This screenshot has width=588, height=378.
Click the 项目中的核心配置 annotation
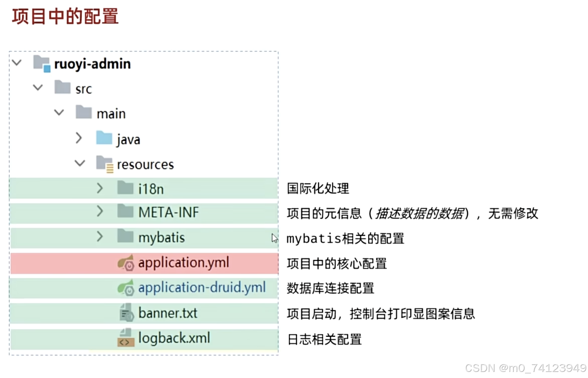tap(337, 264)
